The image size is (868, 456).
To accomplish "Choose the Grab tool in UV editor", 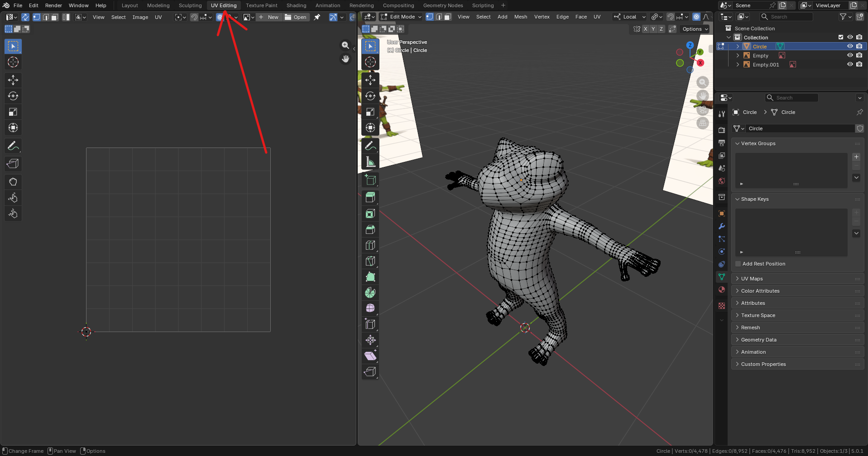I will (13, 182).
